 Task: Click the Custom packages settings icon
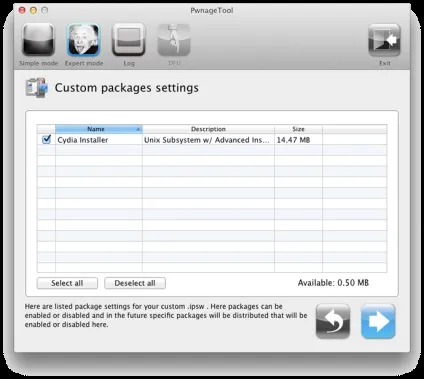click(x=37, y=88)
